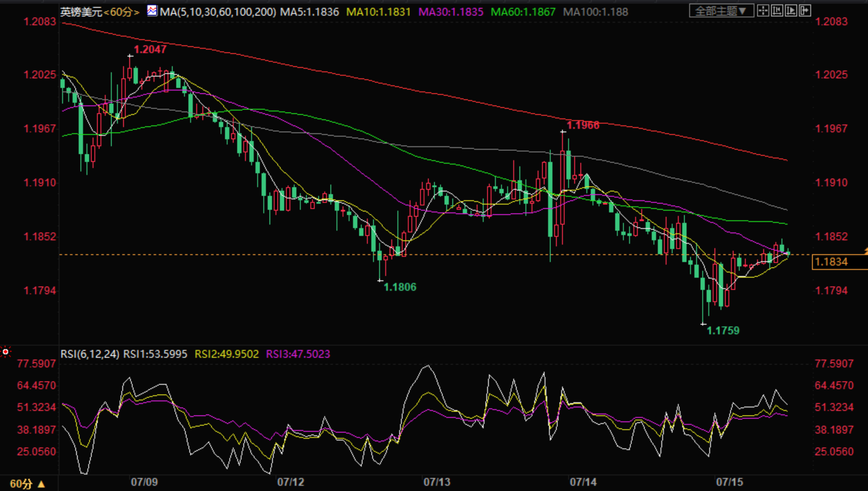This screenshot has height=491, width=868.
Task: Click 1.1910 on the right price axis
Action: tap(831, 182)
